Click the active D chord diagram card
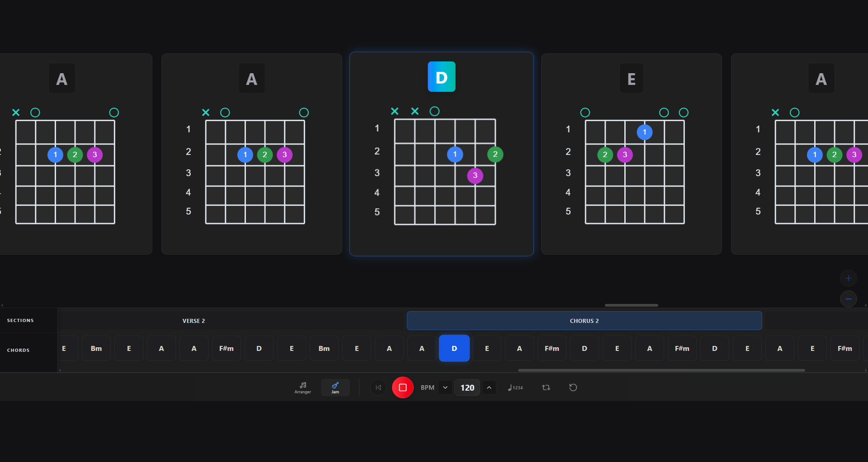The height and width of the screenshot is (462, 868). click(x=442, y=154)
